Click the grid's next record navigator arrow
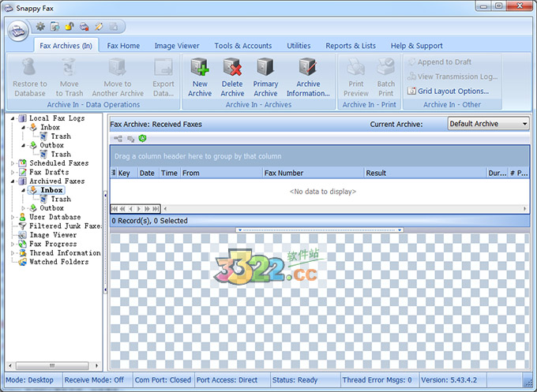537x392 pixels. point(139,208)
